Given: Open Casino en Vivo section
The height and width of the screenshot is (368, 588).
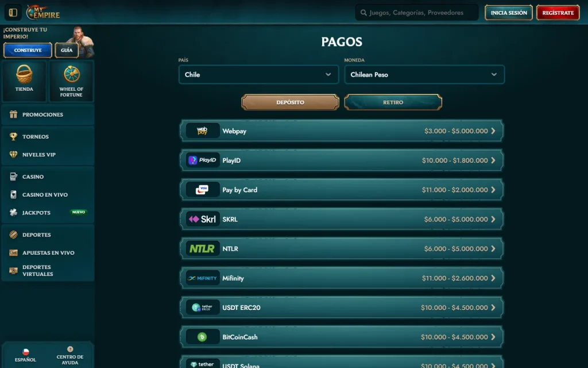Looking at the screenshot, I should [x=48, y=194].
